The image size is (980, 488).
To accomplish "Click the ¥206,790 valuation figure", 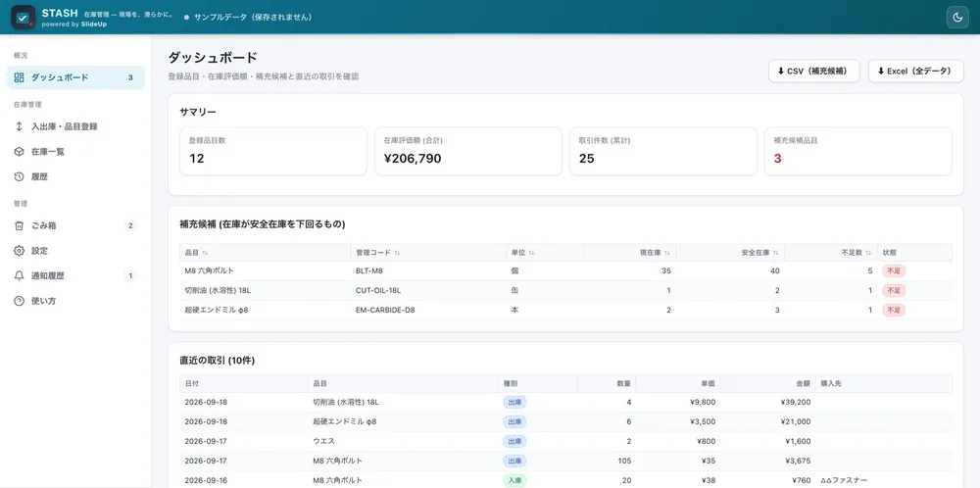I will [413, 159].
